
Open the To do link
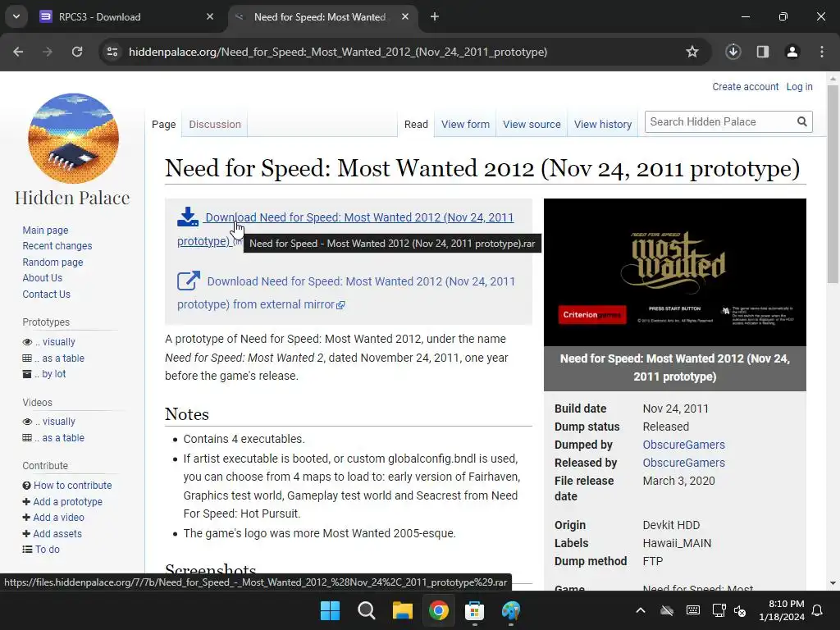point(47,549)
